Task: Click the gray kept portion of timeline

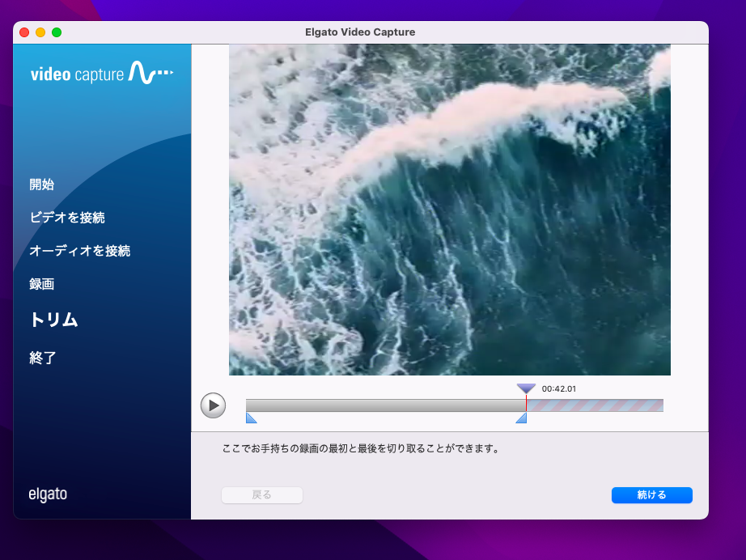Action: (x=385, y=405)
